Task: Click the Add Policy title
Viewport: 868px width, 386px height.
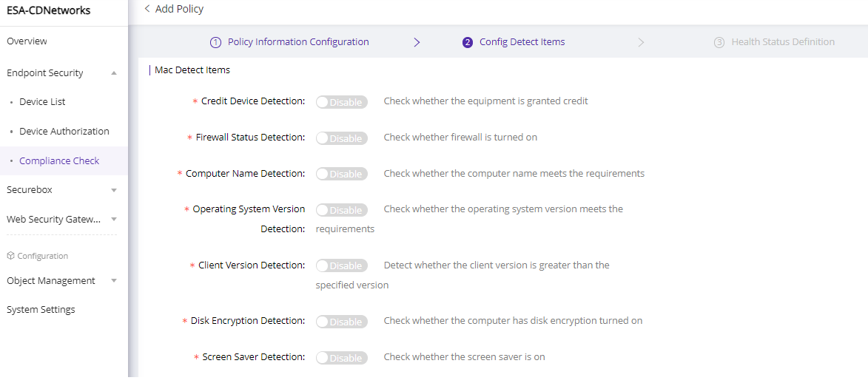Action: click(179, 9)
